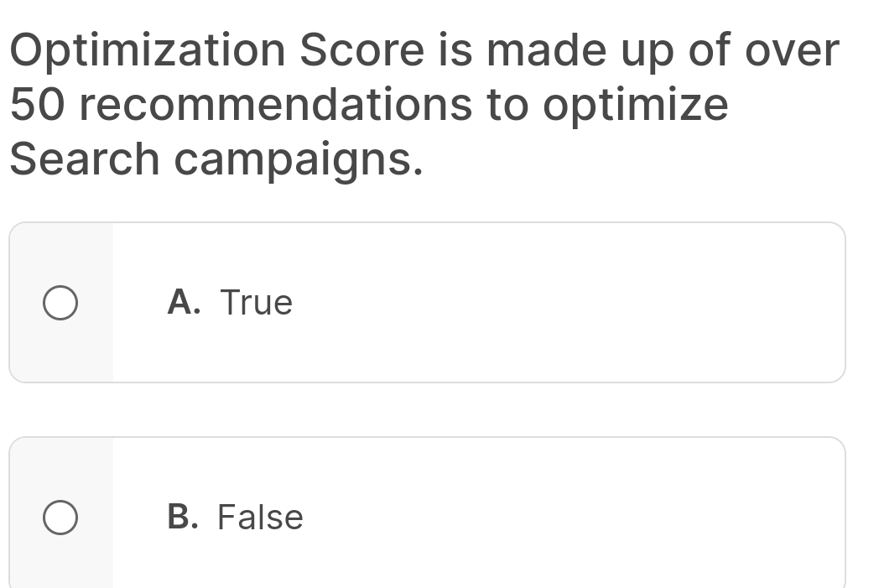Select the radio button next to True
Screen dimensions: 879x588
[61, 303]
